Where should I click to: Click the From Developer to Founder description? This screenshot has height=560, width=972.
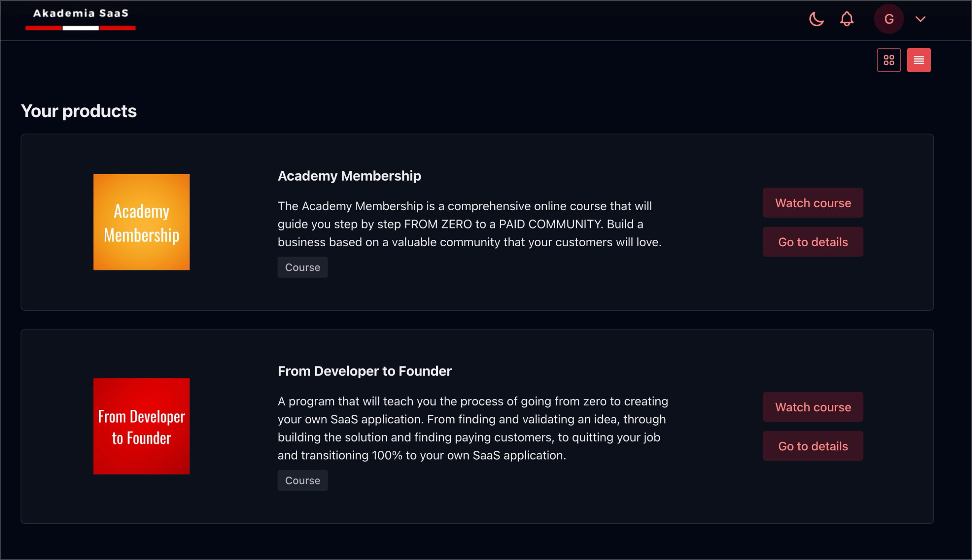(473, 428)
